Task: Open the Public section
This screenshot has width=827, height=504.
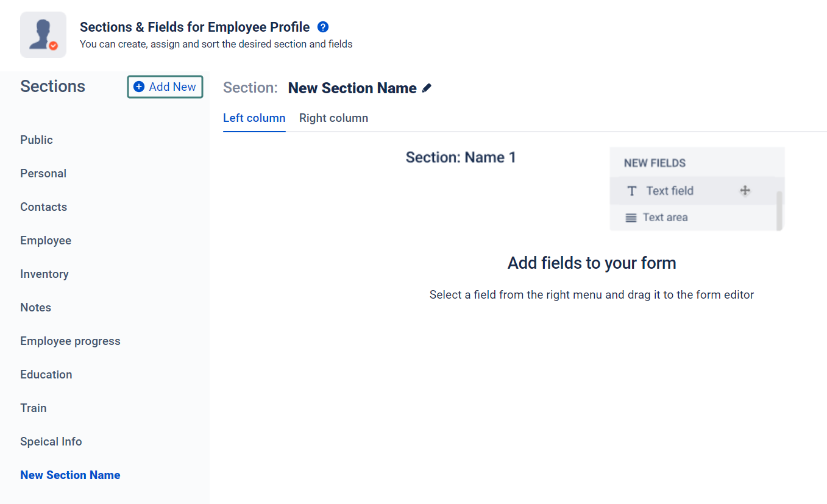Action: pyautogui.click(x=37, y=140)
